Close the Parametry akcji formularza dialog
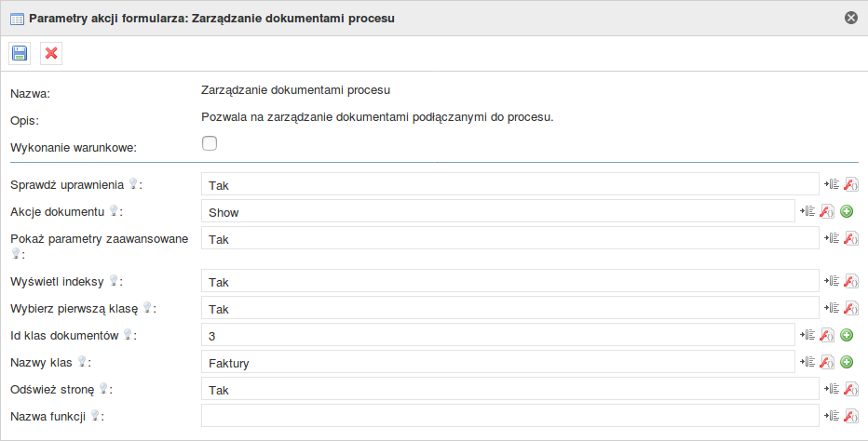868x441 pixels. coord(851,19)
